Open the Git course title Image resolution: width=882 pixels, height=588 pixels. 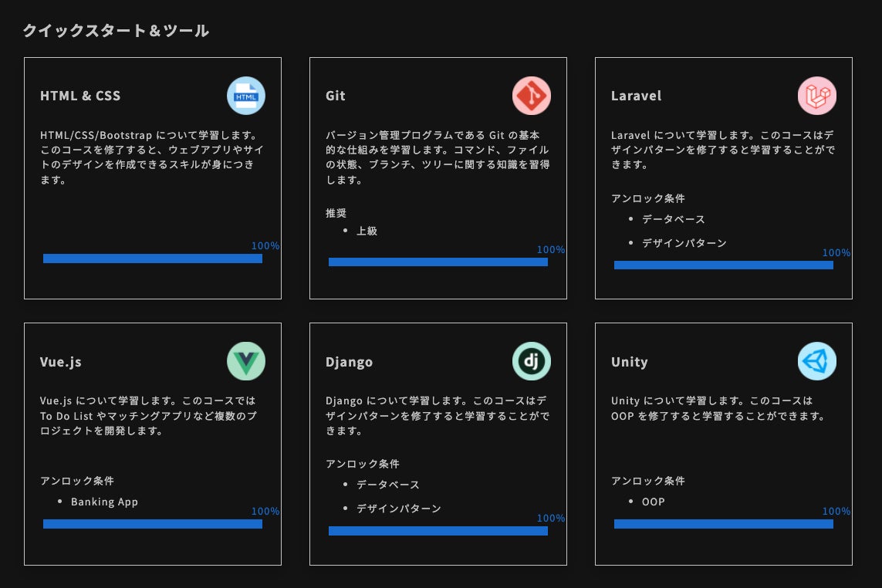(336, 96)
